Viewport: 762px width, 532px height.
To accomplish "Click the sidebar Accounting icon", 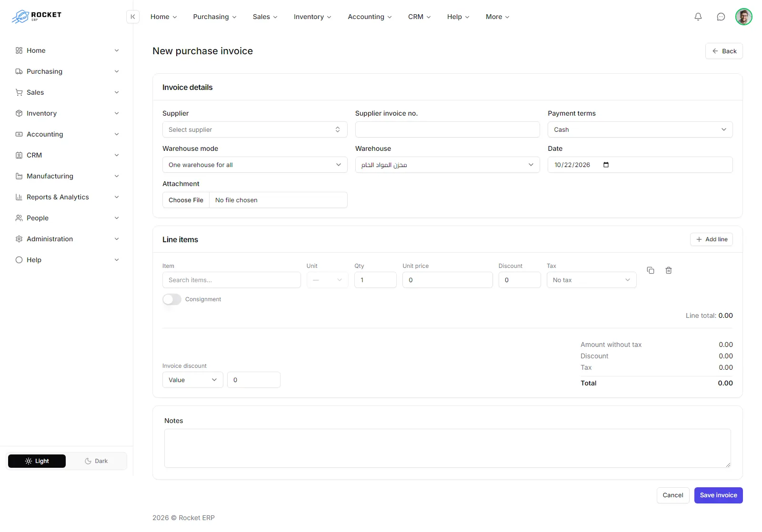I will point(19,134).
